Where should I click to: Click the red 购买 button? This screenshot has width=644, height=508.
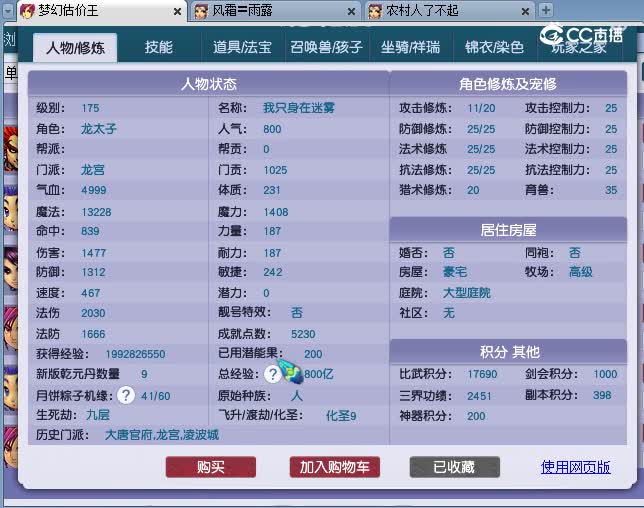(211, 467)
